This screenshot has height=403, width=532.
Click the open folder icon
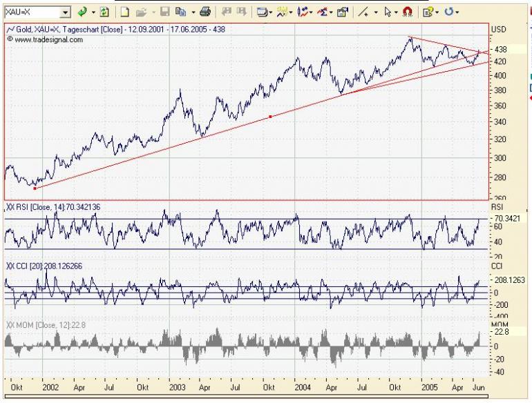coord(141,12)
